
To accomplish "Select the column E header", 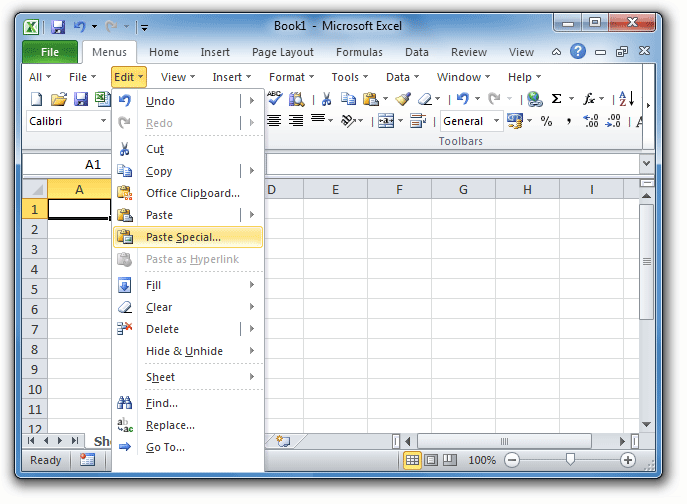I will [336, 190].
